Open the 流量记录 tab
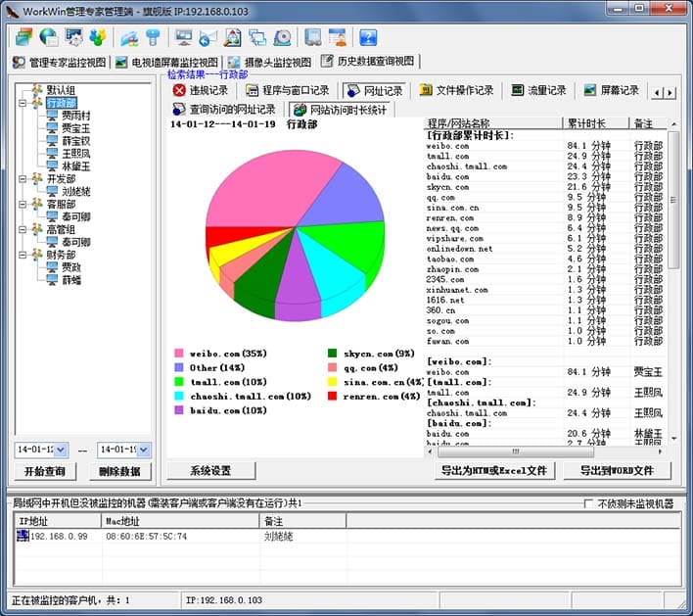 pos(538,90)
